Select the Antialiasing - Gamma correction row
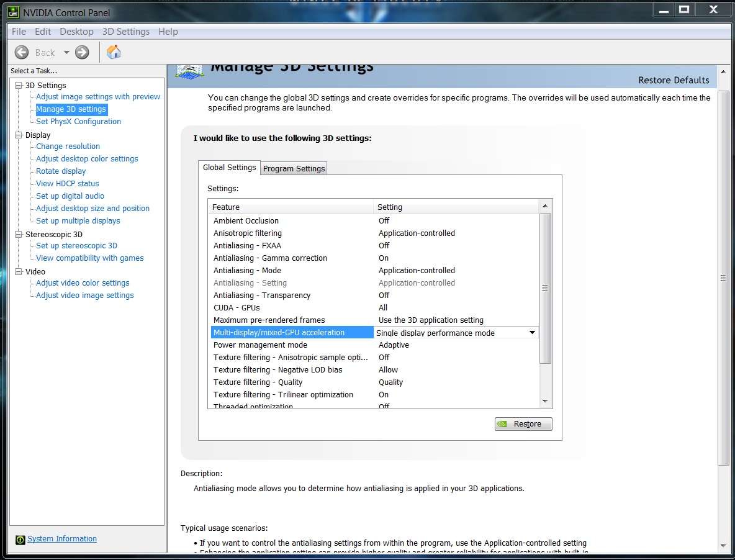Image resolution: width=735 pixels, height=560 pixels. click(x=374, y=258)
